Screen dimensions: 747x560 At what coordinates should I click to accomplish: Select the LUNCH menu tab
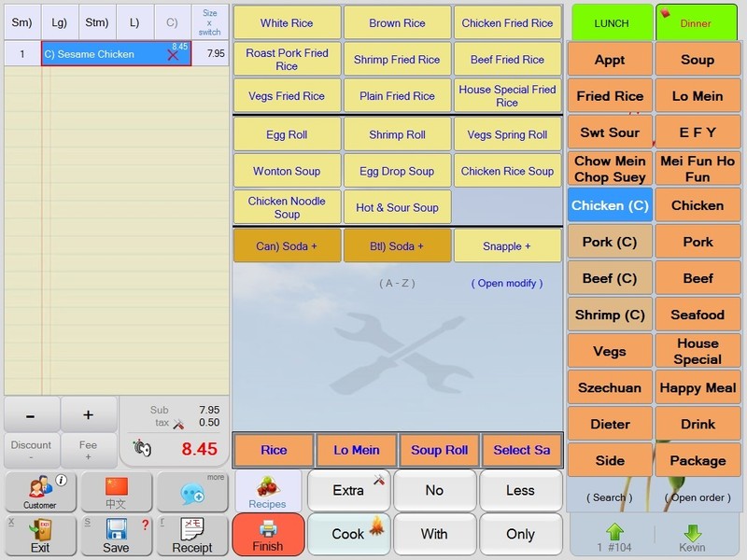coord(612,22)
